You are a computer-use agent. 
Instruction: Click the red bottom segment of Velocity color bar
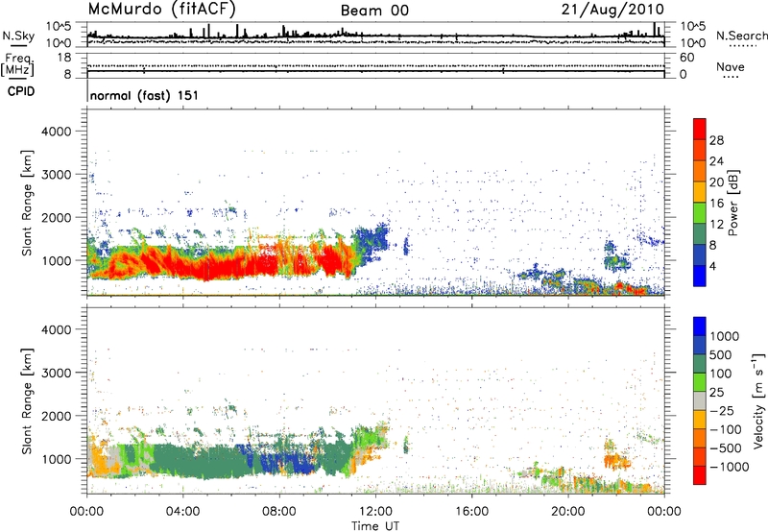[700, 475]
